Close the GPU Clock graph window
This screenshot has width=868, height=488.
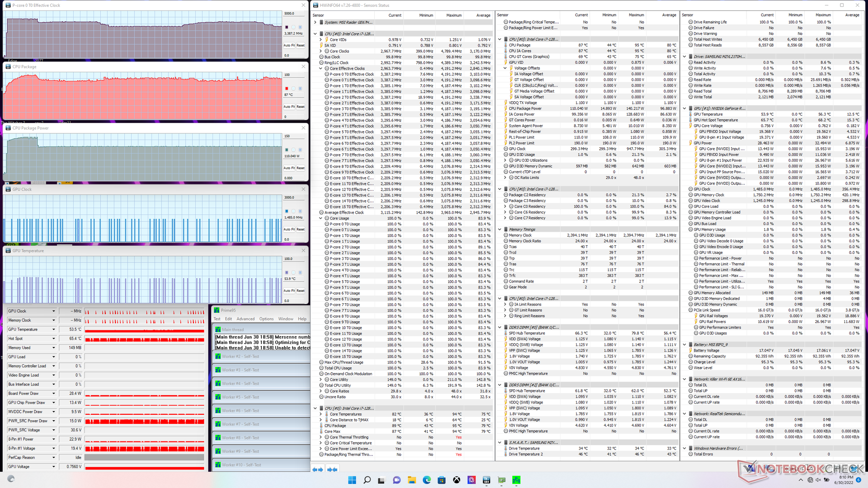click(x=303, y=189)
